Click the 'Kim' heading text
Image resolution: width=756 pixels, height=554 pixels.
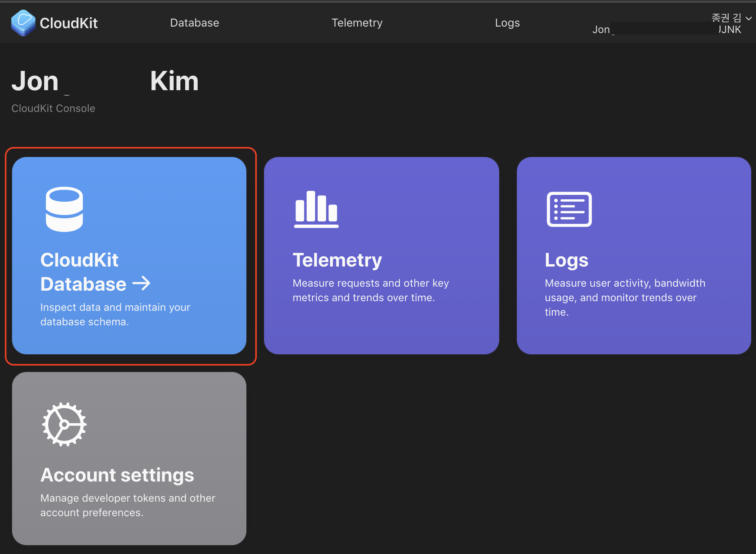click(x=174, y=81)
